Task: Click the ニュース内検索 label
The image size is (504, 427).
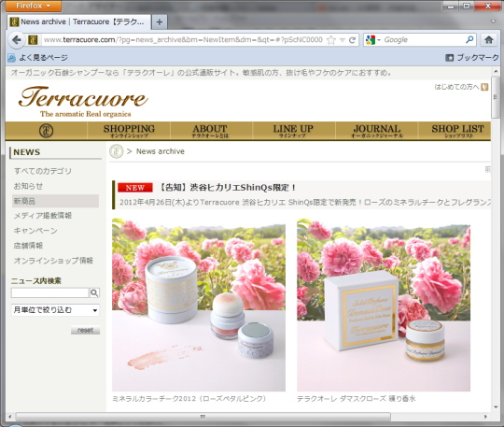Action: [x=36, y=281]
